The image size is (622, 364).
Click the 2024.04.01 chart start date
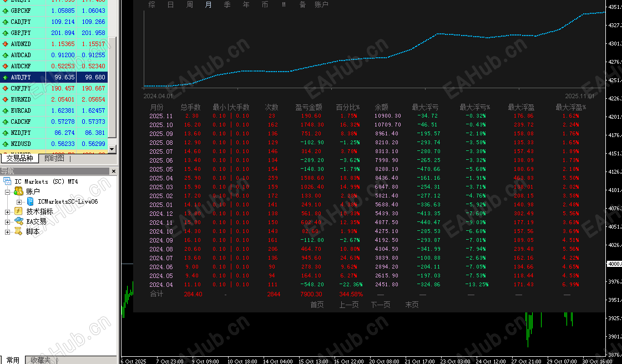tap(158, 96)
